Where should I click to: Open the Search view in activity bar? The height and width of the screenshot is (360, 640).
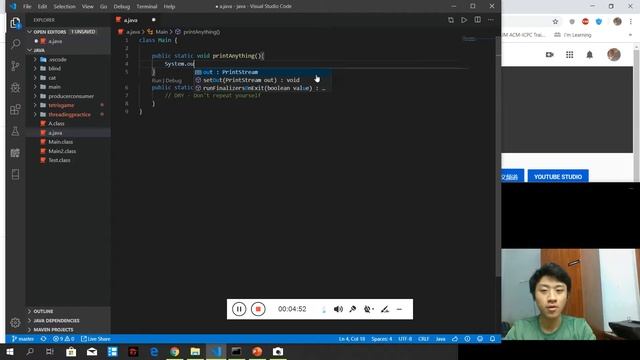[16, 44]
